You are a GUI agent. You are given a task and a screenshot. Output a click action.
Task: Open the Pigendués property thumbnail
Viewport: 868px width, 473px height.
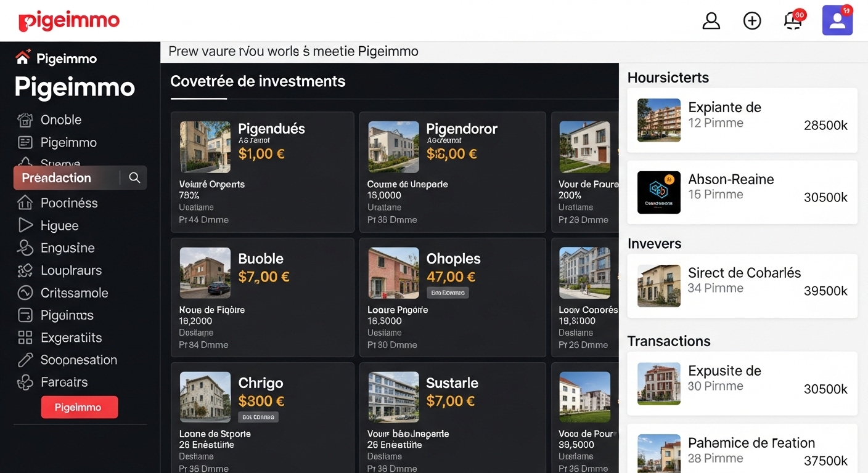pos(205,147)
